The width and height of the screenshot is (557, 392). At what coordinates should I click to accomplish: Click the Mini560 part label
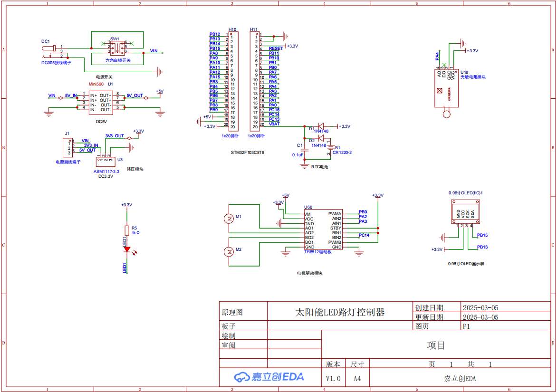(x=96, y=84)
